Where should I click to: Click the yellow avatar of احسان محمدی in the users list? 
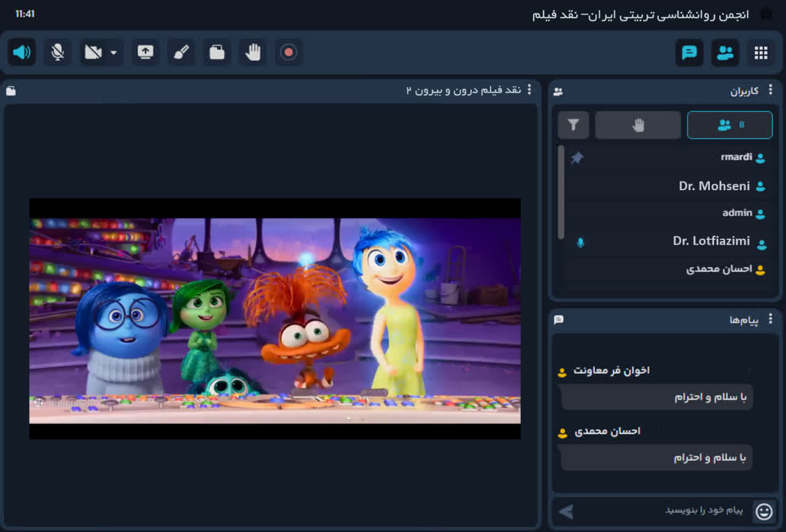[760, 270]
